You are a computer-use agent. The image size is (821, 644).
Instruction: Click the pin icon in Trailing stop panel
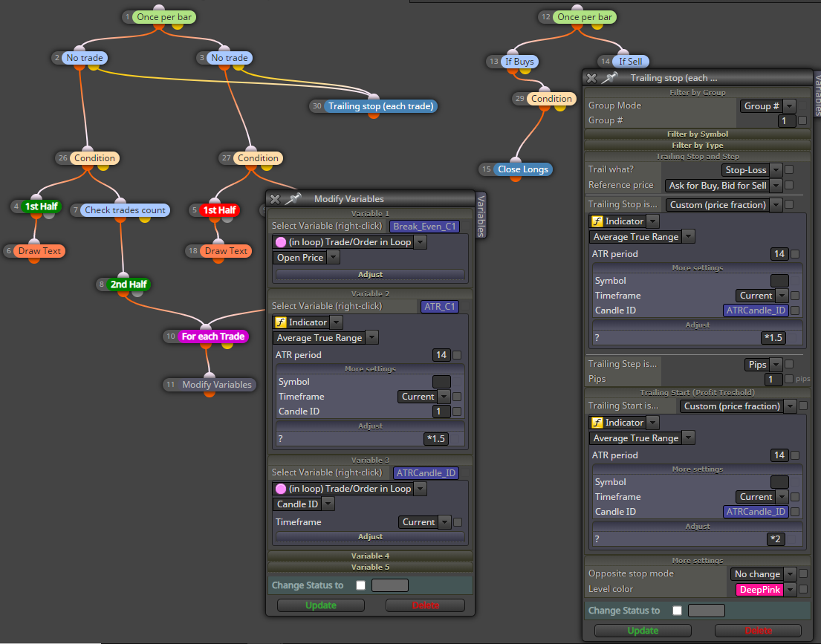pyautogui.click(x=609, y=78)
